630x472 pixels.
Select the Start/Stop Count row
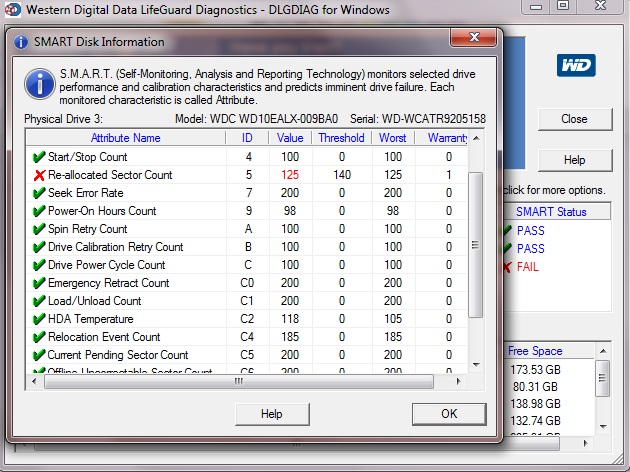pos(247,157)
